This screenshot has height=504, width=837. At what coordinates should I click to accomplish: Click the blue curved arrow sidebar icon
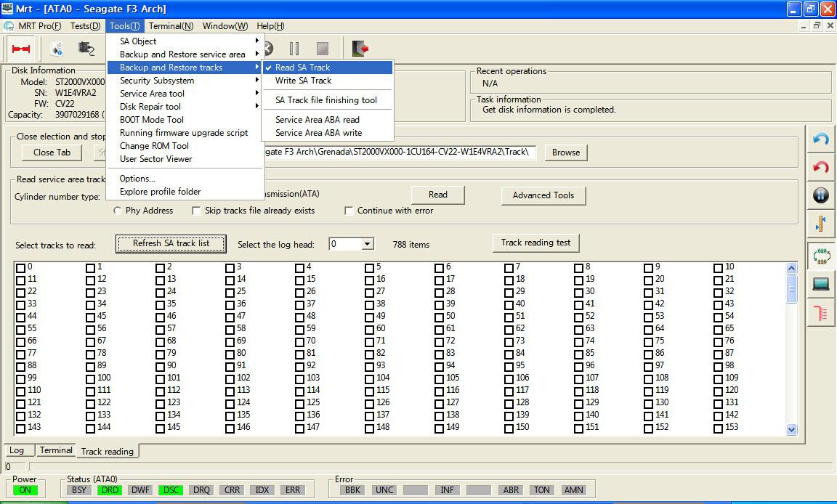click(820, 139)
